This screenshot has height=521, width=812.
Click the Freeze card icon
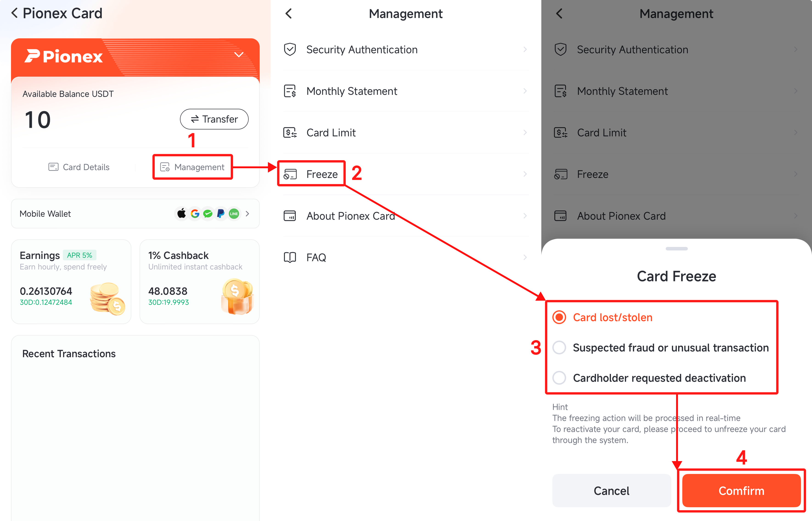pyautogui.click(x=290, y=174)
